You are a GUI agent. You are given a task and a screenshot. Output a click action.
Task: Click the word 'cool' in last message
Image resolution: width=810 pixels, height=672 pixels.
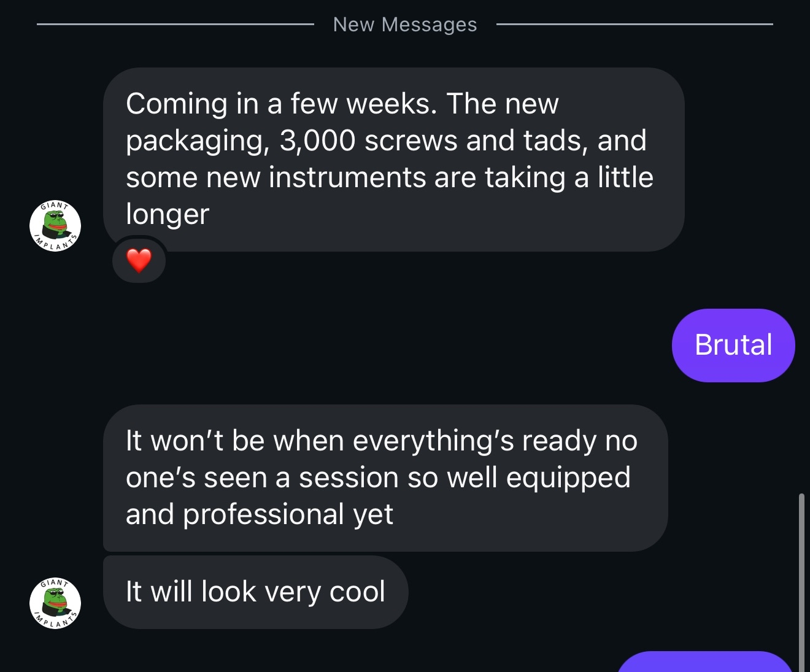pos(357,592)
